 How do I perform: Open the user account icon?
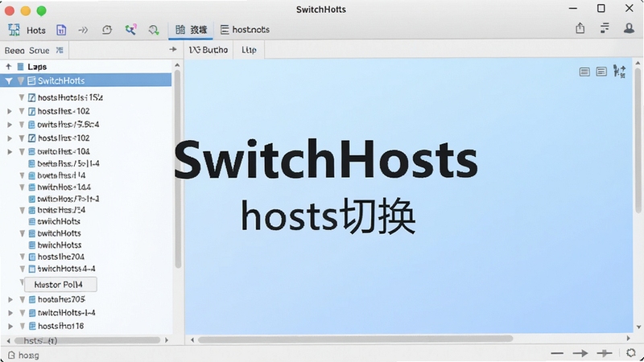click(x=629, y=28)
